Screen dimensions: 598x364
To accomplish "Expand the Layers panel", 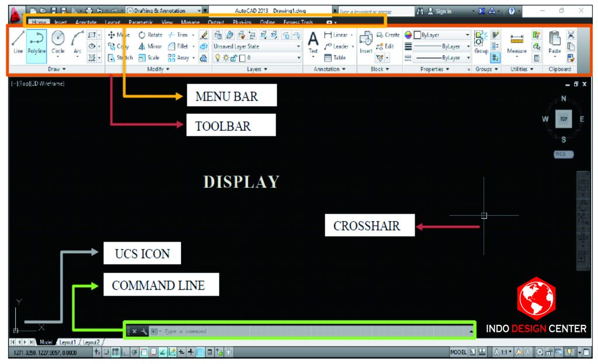I will [257, 69].
